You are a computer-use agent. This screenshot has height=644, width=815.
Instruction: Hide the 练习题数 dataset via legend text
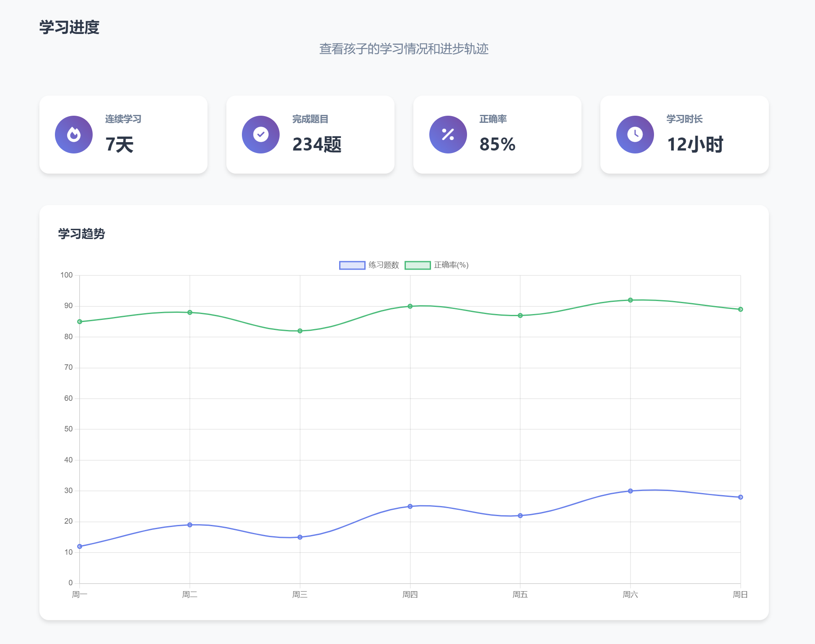click(384, 265)
